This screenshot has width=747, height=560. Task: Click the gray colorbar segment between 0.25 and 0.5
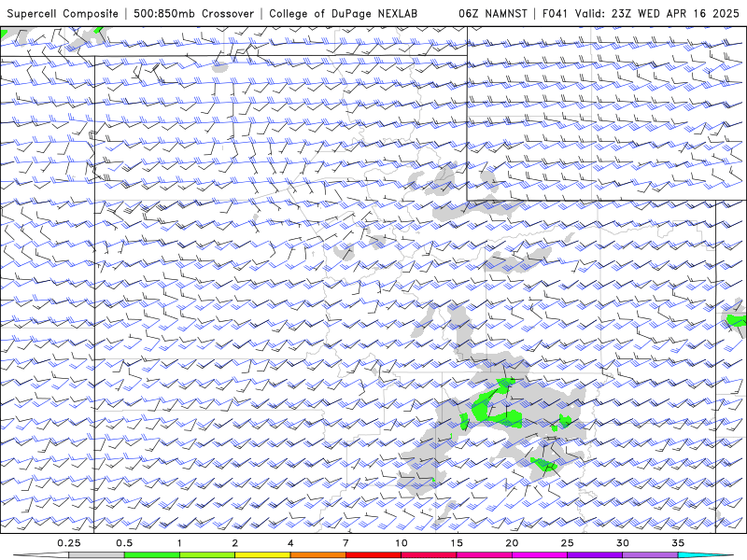(x=96, y=555)
